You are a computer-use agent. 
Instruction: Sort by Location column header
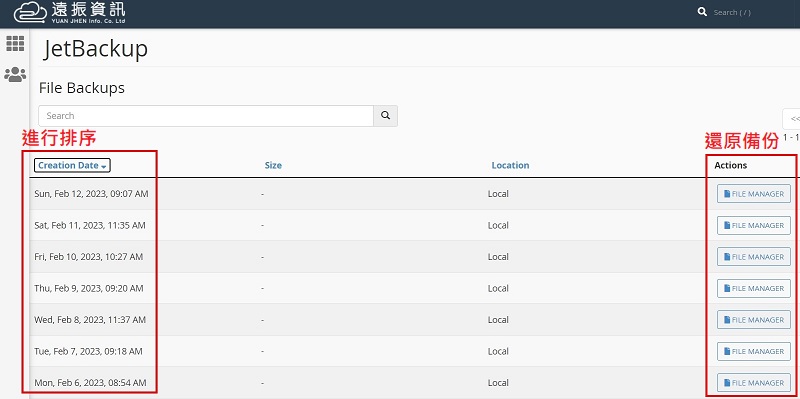tap(510, 165)
